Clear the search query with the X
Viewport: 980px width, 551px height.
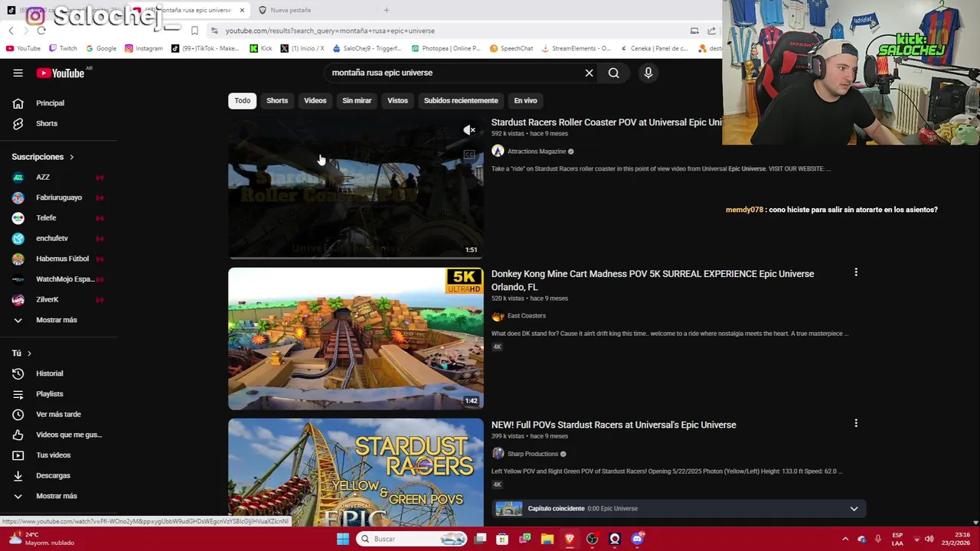pyautogui.click(x=589, y=73)
